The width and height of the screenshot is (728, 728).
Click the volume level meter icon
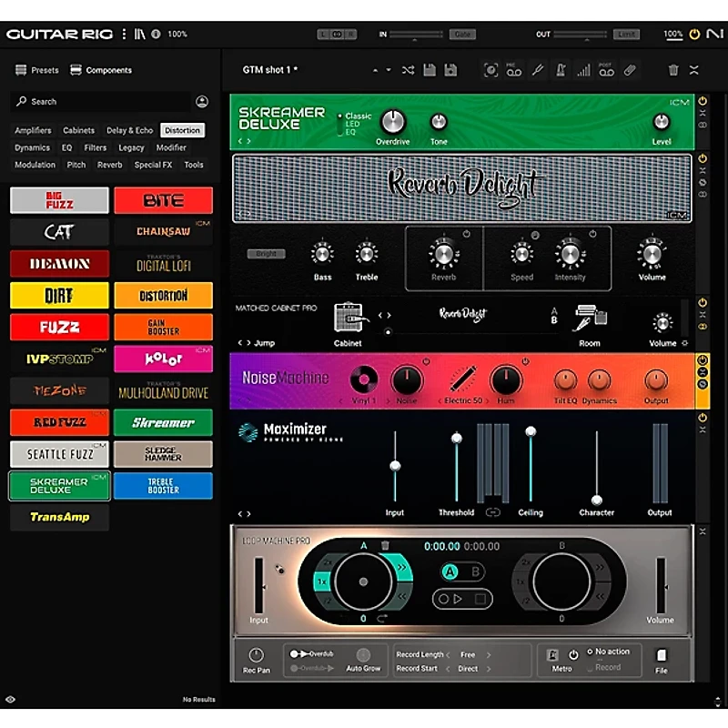(x=583, y=69)
